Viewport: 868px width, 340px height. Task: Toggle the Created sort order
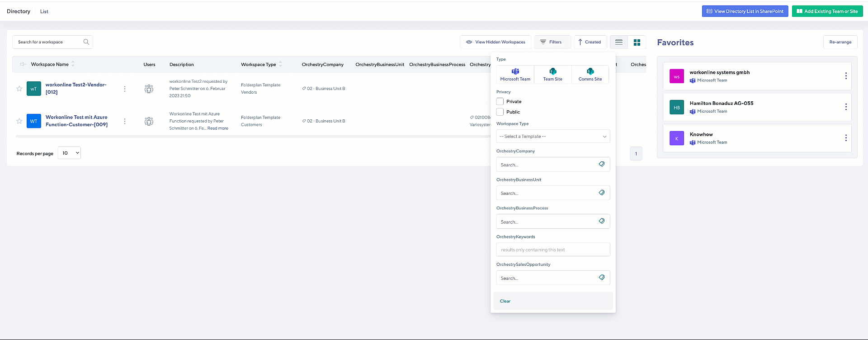[x=590, y=42]
